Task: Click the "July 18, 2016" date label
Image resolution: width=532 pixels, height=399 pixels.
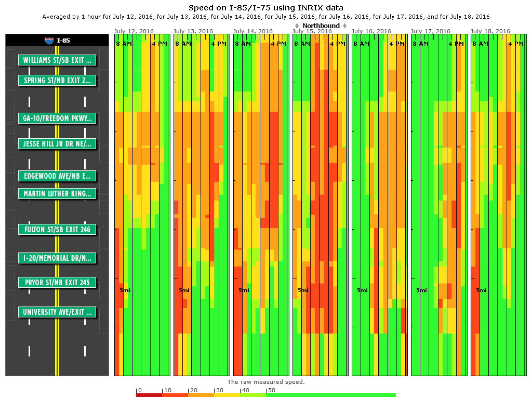Action: pos(490,31)
